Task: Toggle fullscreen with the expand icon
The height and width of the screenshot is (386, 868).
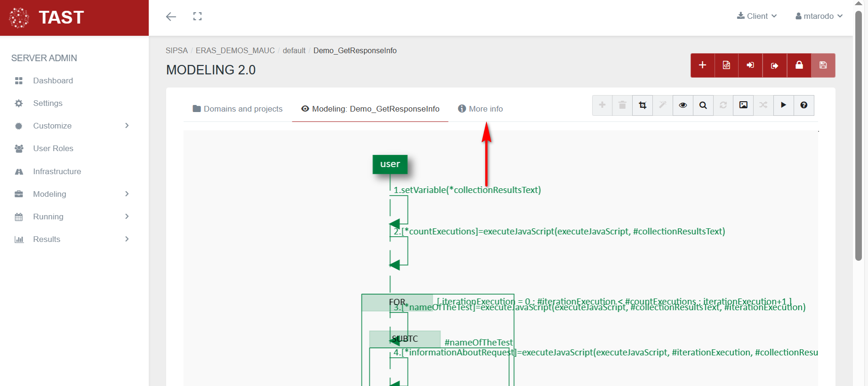Action: (197, 16)
